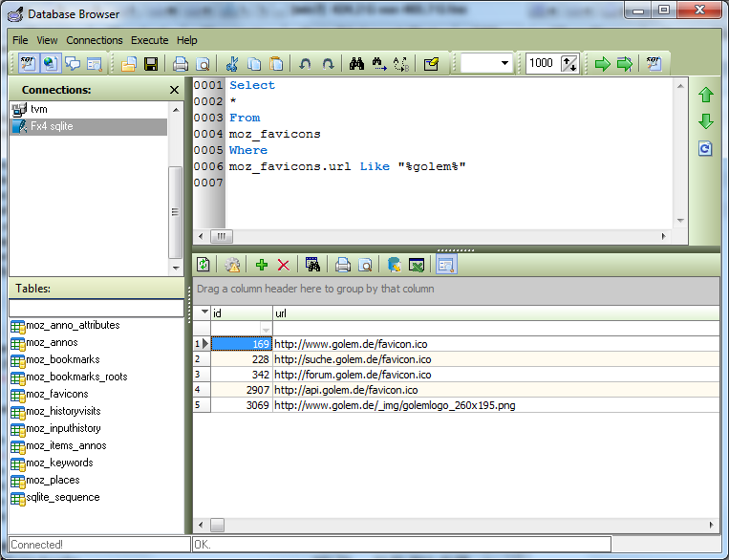This screenshot has height=560, width=729.
Task: Click the table filter input field
Action: [x=96, y=308]
